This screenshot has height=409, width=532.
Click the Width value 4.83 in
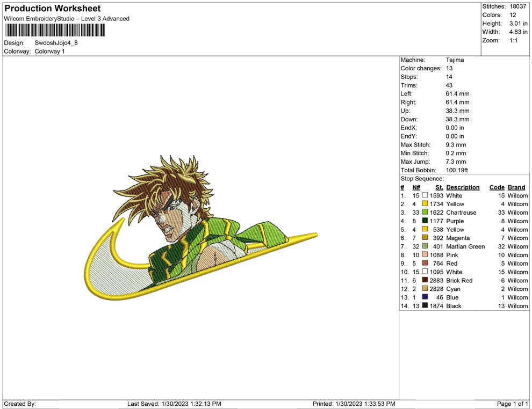(518, 32)
